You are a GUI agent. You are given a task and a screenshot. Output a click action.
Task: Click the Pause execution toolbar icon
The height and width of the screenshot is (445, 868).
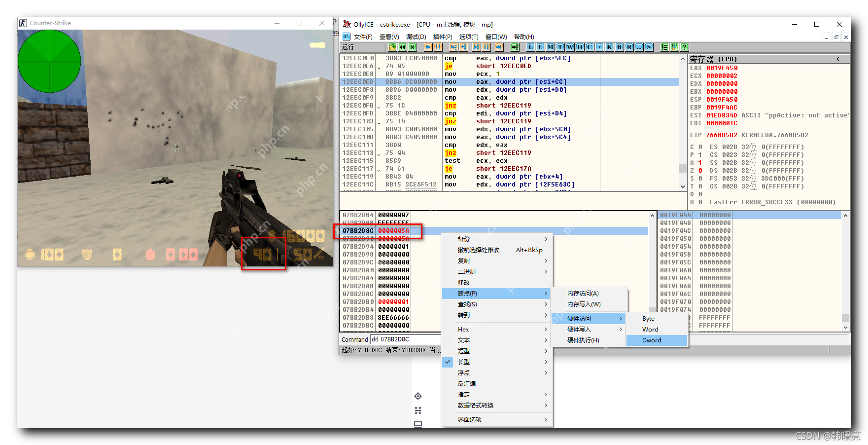(437, 47)
